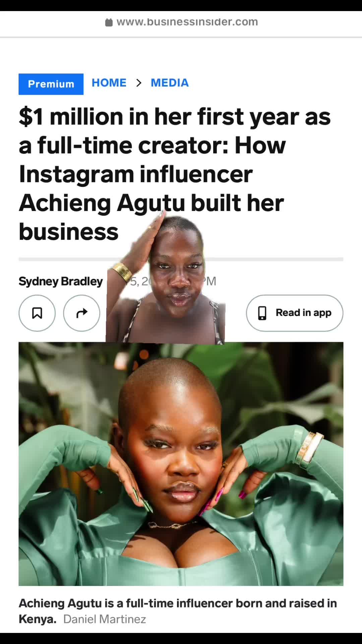Select the Achieng Agutu caption text

click(x=178, y=611)
